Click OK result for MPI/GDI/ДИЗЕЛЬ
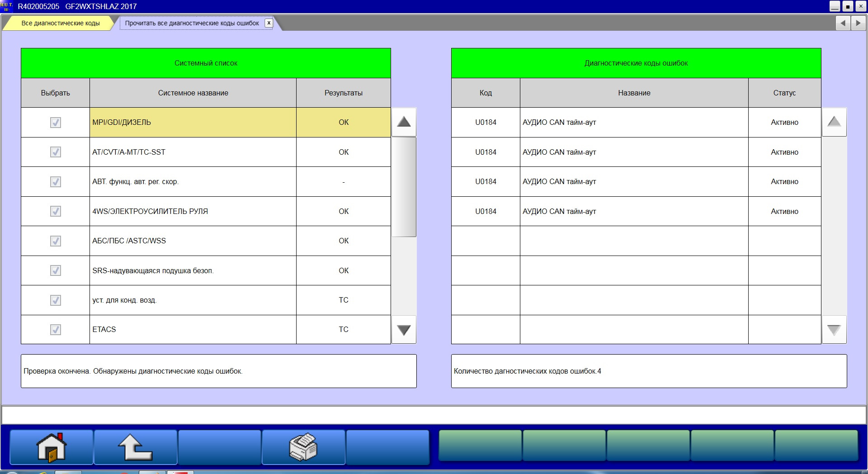Viewport: 868px width, 474px height. pos(344,122)
